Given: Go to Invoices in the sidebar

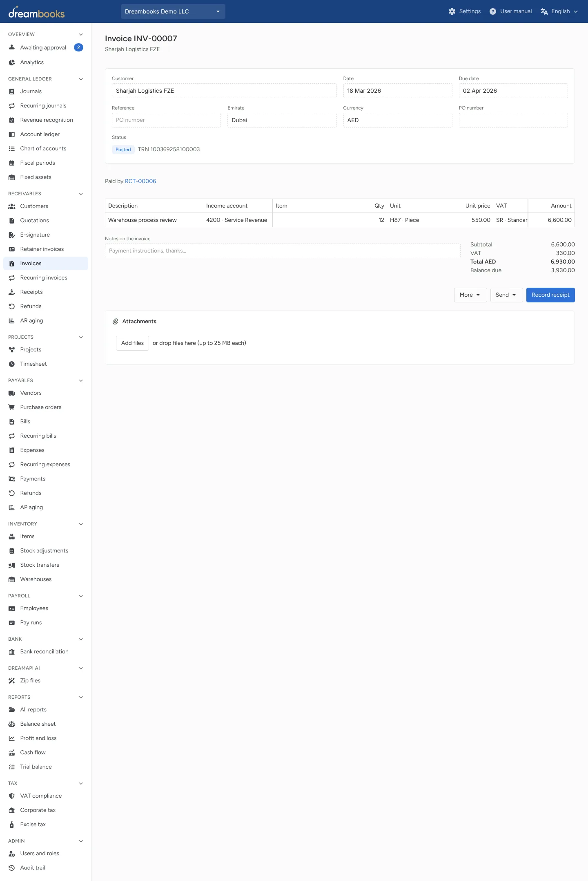Looking at the screenshot, I should coord(46,264).
